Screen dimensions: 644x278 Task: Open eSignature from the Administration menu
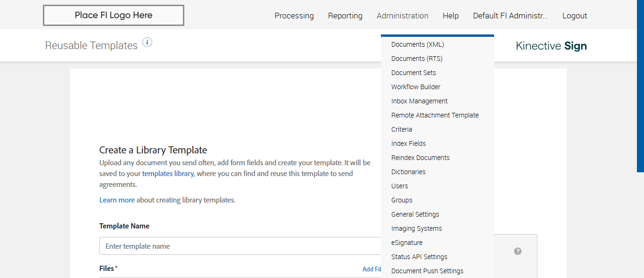406,243
